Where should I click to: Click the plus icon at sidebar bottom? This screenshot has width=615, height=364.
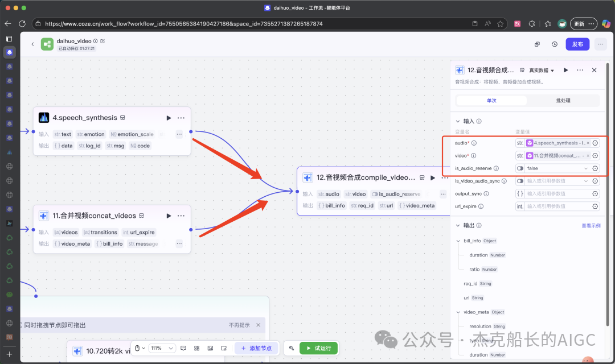[10, 354]
